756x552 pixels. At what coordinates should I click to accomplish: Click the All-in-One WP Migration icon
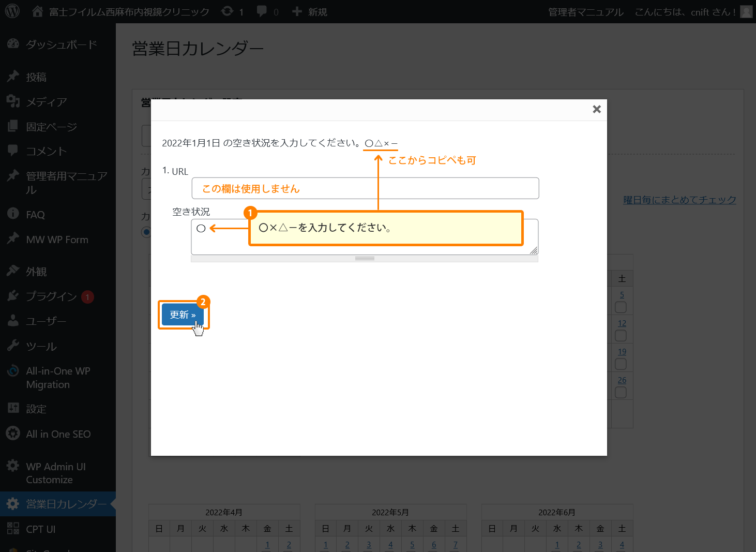tap(13, 370)
